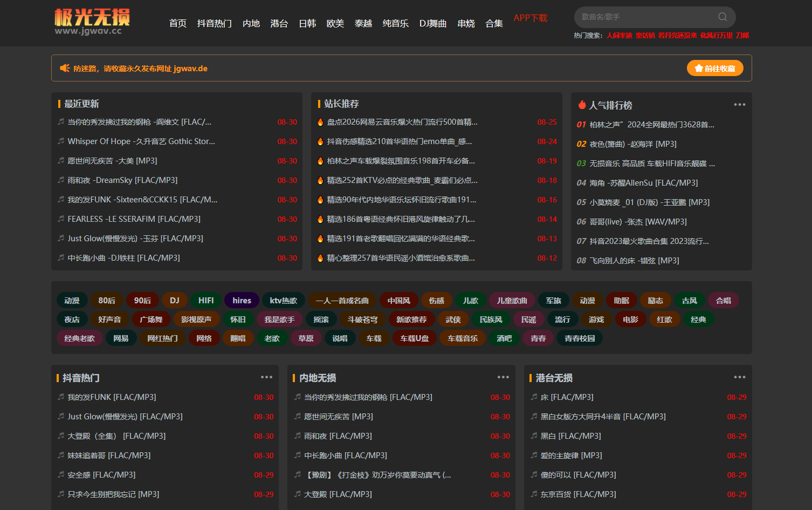This screenshot has height=510, width=812.
Task: Click the flame icon beside 精选252首KTV必点
Action: tap(320, 180)
